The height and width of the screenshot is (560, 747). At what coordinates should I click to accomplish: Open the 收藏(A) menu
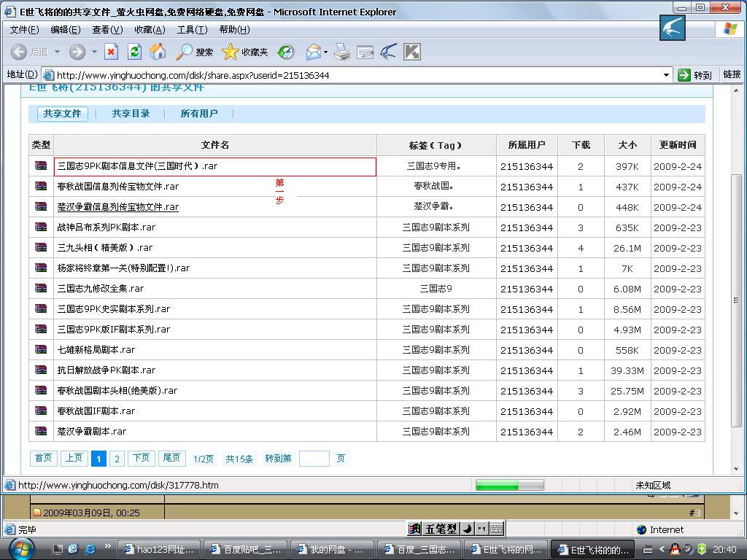click(150, 30)
